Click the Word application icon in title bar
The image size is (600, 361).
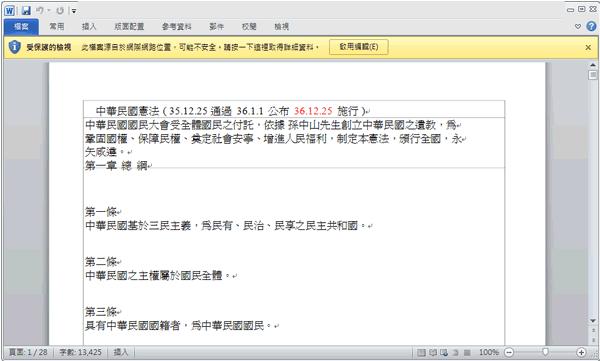[x=9, y=10]
